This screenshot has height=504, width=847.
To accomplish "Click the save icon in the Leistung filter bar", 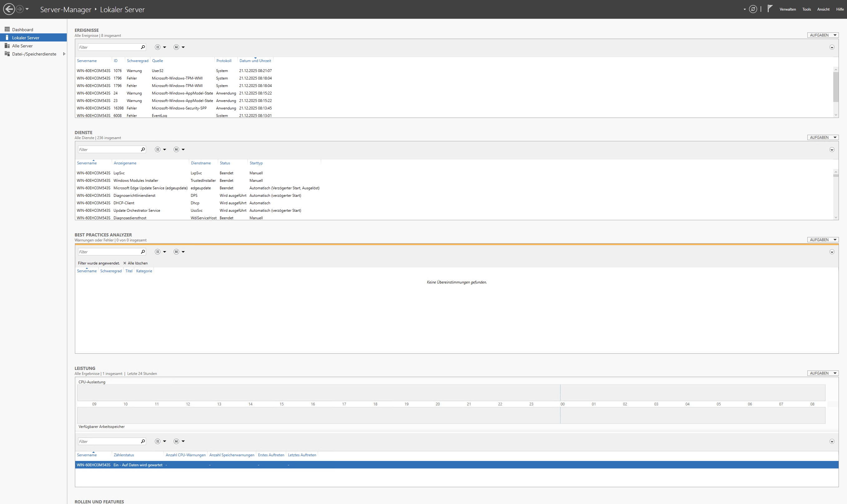I will tap(176, 441).
